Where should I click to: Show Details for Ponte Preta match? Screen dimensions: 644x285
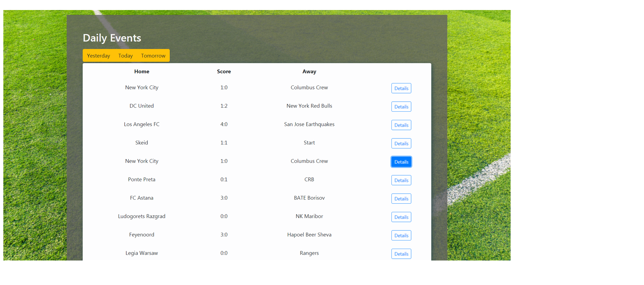pyautogui.click(x=401, y=180)
